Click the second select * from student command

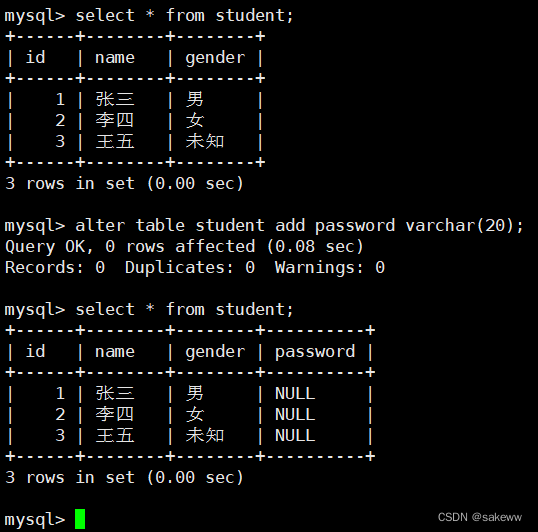(x=184, y=310)
